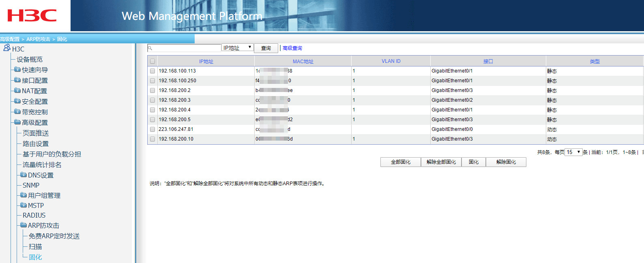Expand 用户组管理 in the navigation tree
Image resolution: width=644 pixels, height=263 pixels.
[44, 195]
